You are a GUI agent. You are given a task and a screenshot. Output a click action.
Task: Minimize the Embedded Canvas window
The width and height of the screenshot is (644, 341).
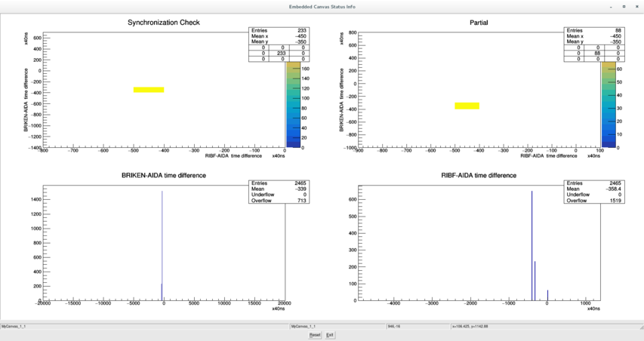(x=611, y=7)
